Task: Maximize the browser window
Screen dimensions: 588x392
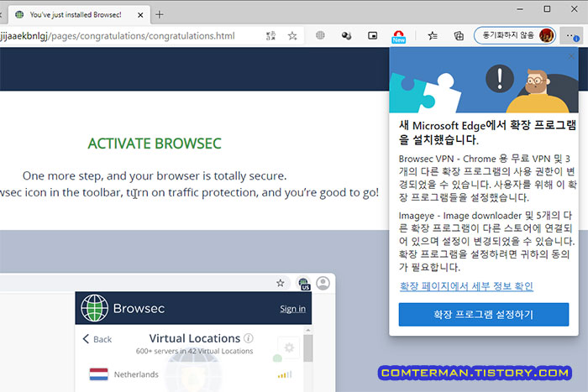Action: (x=547, y=9)
